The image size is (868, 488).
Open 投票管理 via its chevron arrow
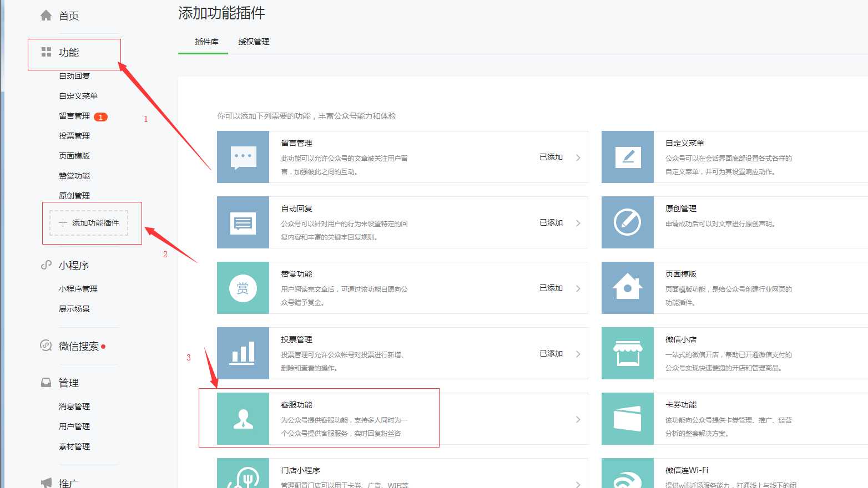coord(578,354)
